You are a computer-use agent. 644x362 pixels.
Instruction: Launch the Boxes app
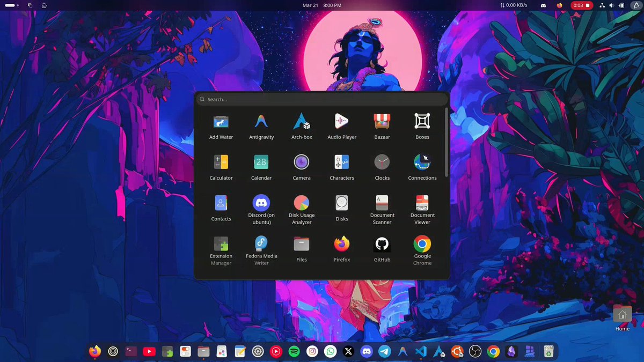(x=422, y=127)
